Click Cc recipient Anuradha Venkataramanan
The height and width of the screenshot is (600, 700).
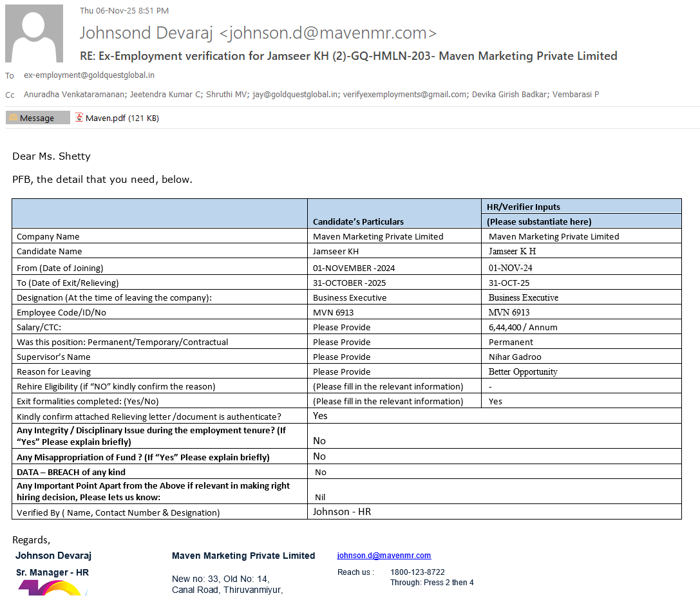pyautogui.click(x=75, y=94)
